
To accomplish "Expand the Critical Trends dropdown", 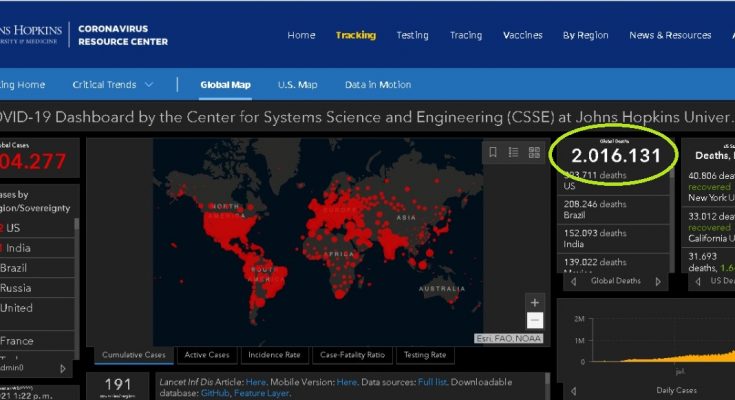I will [x=112, y=85].
